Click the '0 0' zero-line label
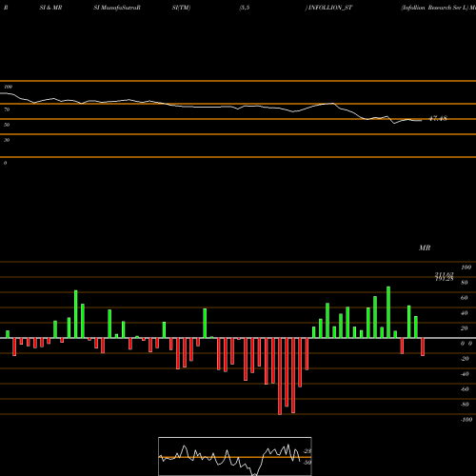This screenshot has height=476, width=476. tap(466, 344)
